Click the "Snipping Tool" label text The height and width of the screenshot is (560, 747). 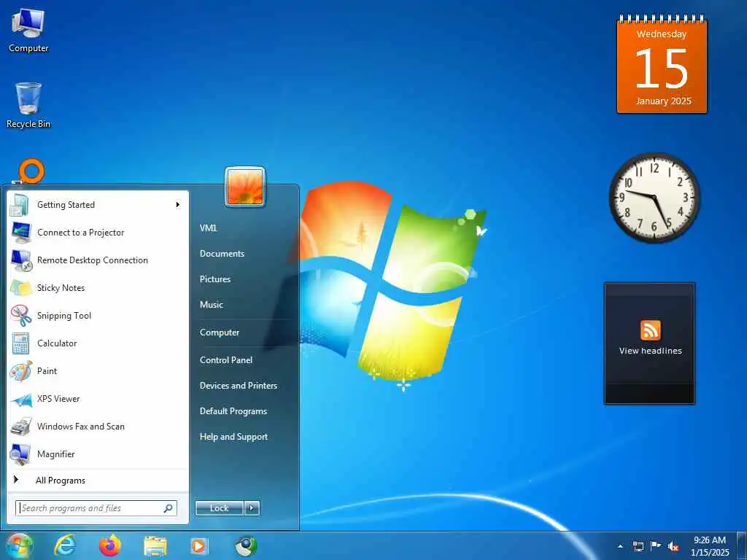pyautogui.click(x=64, y=316)
